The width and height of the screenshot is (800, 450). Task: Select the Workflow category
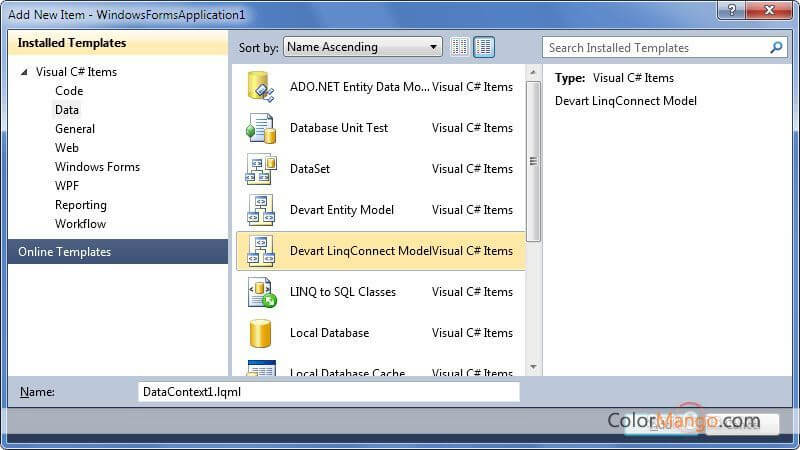(x=80, y=224)
